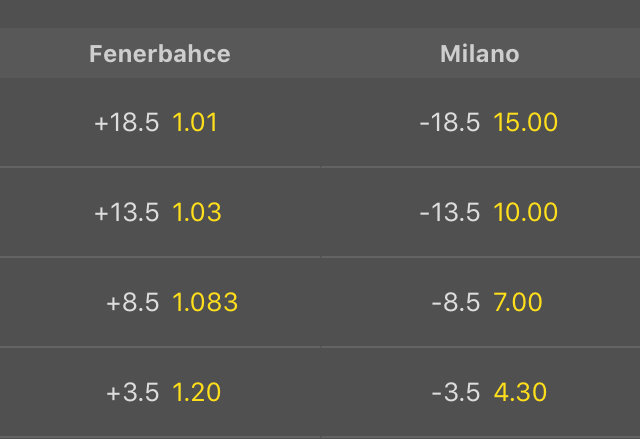Click the Fenerbahce column header
Viewport: 640px width, 439px height.
click(x=160, y=54)
